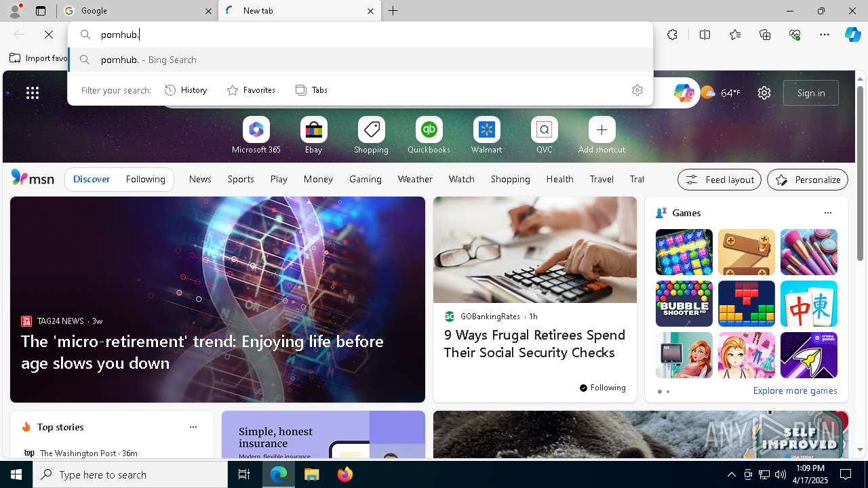Image resolution: width=868 pixels, height=488 pixels.
Task: Filter search by Favorites
Action: (252, 90)
